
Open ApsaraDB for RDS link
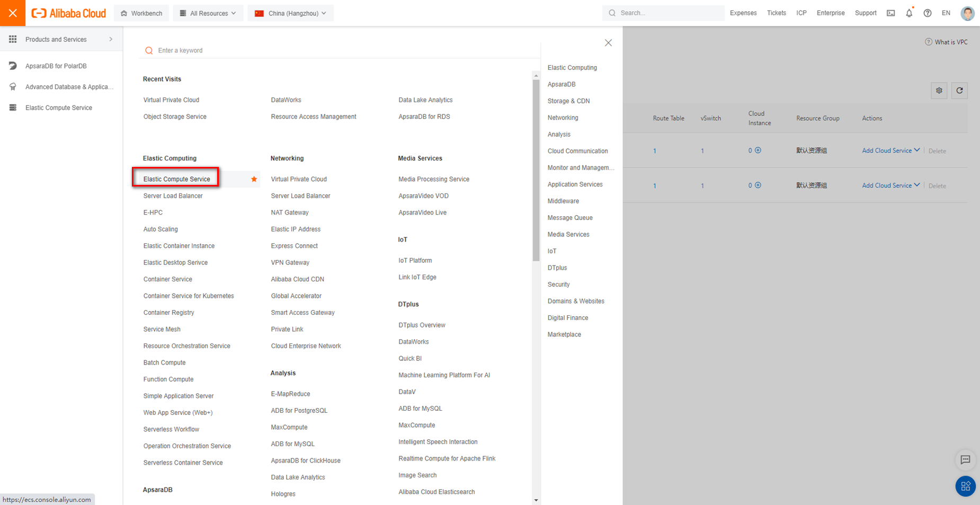424,117
